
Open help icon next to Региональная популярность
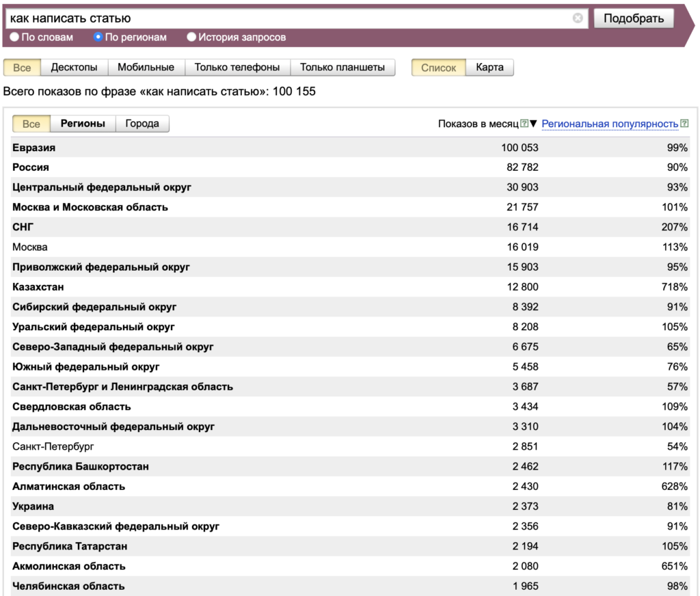point(684,123)
